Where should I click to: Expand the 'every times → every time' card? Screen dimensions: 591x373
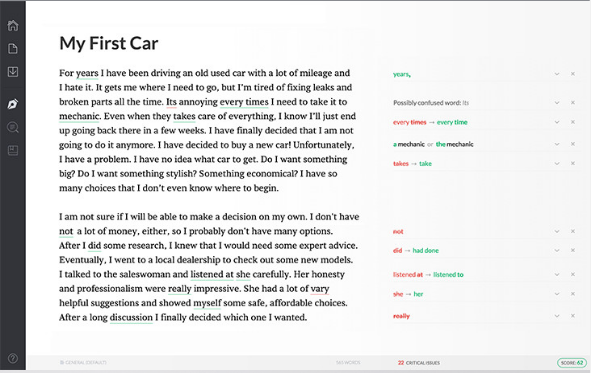tap(557, 122)
